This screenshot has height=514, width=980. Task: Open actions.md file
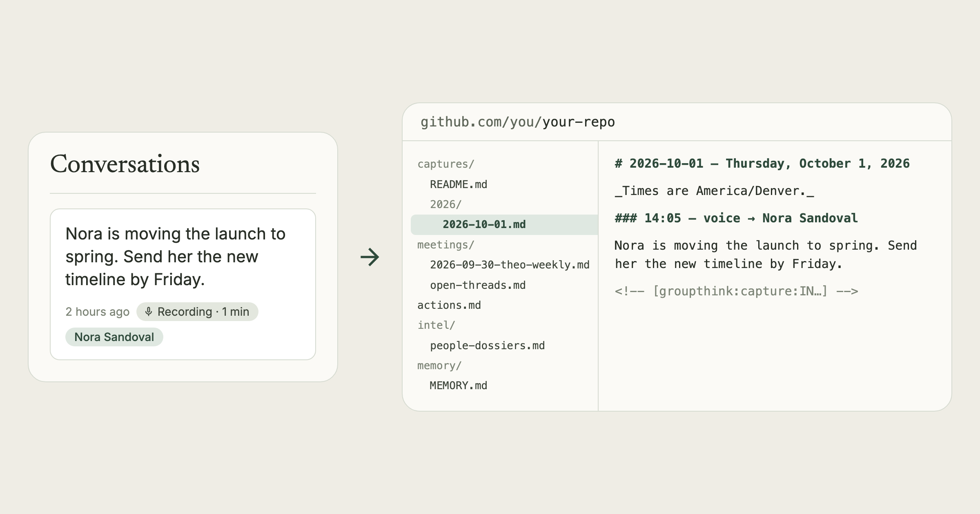(449, 305)
